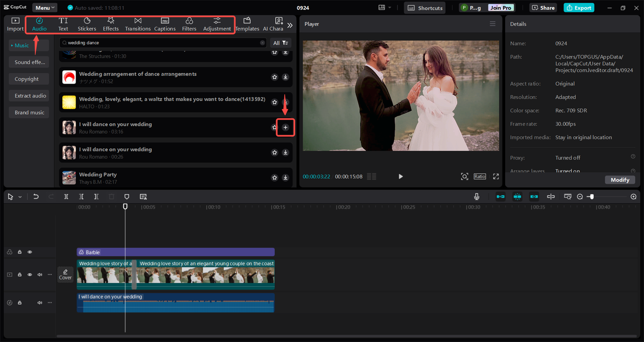Export the project
The image size is (644, 342).
pos(579,8)
